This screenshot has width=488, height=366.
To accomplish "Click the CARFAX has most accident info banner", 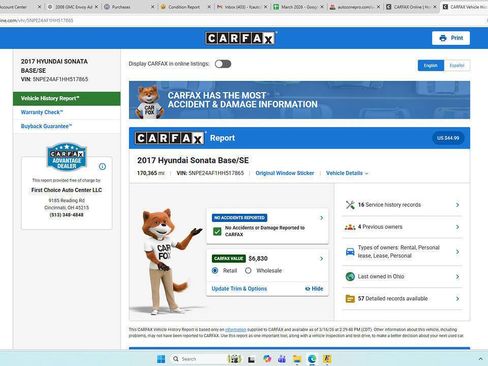I will 299,100.
